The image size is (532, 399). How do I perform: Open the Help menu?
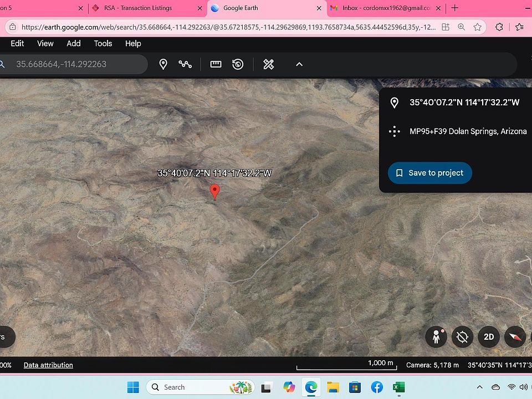[x=133, y=43]
